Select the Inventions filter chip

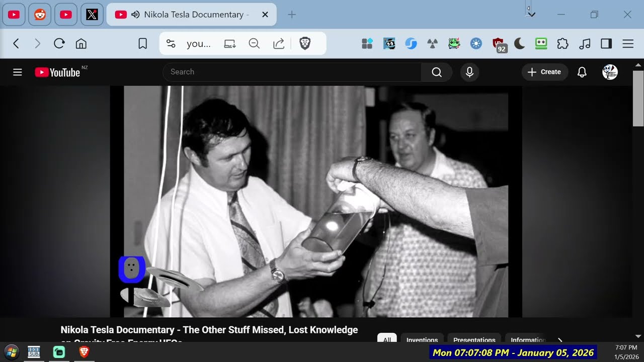pos(422,338)
